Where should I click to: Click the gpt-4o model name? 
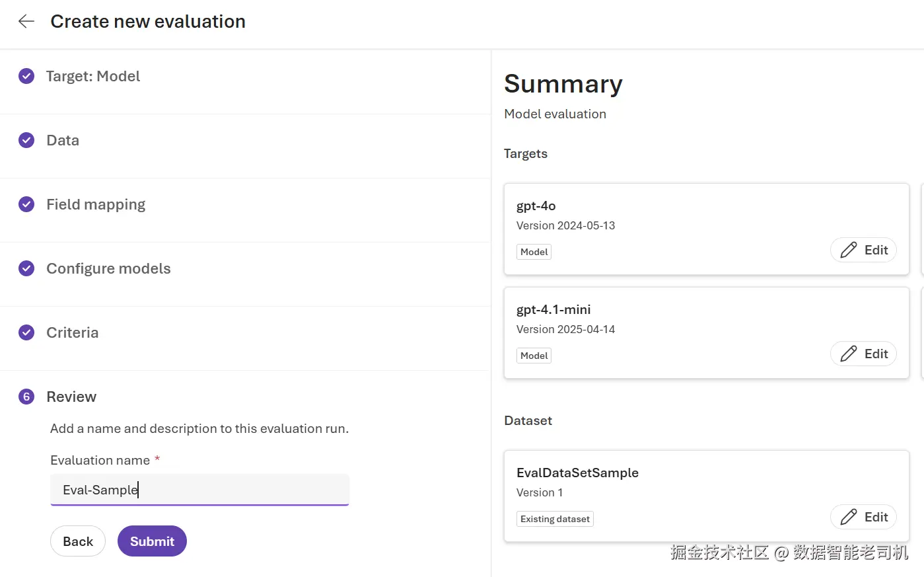[536, 206]
